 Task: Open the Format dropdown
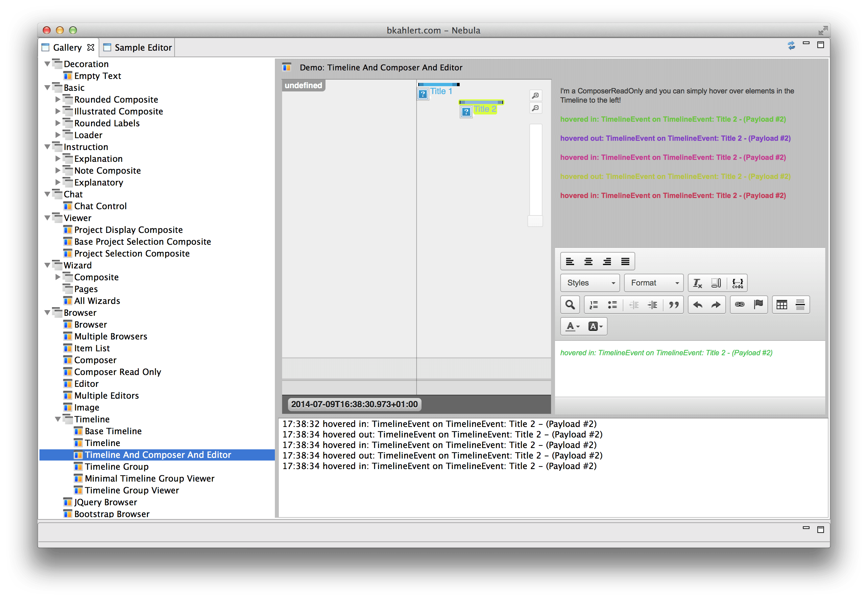coord(654,283)
